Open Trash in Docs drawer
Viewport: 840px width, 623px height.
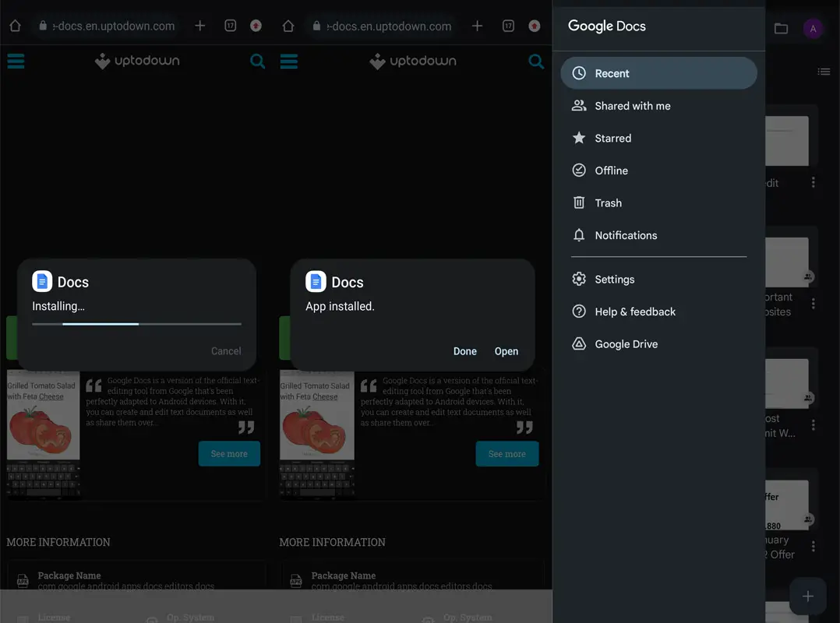click(659, 202)
